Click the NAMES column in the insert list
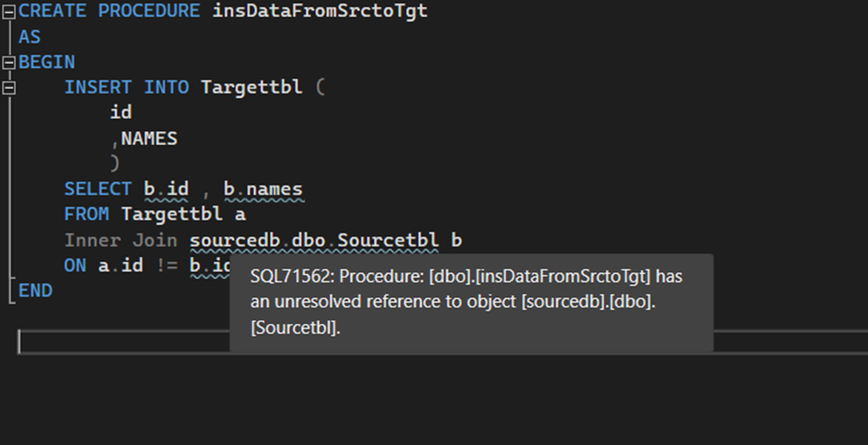868x445 pixels. pyautogui.click(x=149, y=138)
